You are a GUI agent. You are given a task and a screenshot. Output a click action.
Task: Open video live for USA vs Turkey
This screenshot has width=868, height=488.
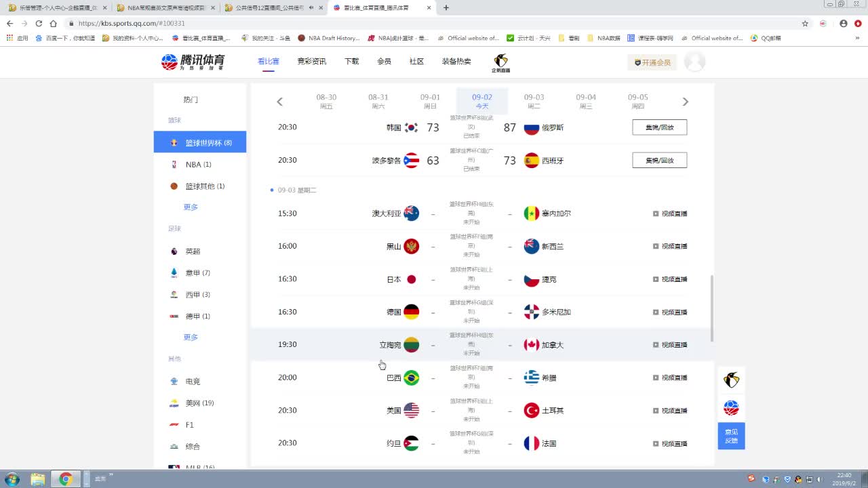[x=670, y=411]
